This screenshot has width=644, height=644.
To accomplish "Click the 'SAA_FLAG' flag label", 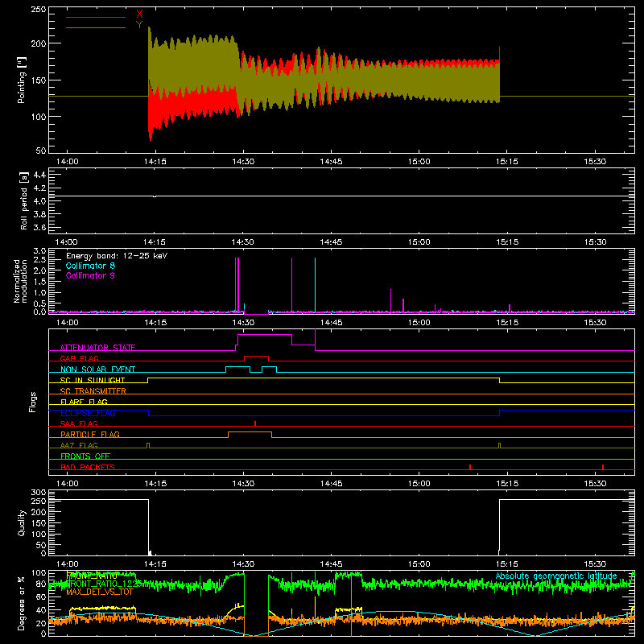I will click(79, 423).
